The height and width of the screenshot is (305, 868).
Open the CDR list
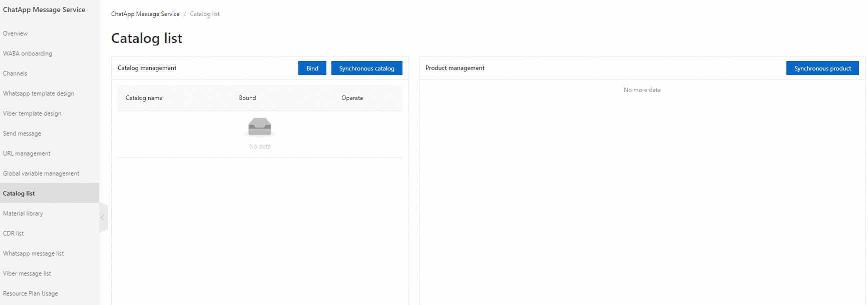(14, 233)
